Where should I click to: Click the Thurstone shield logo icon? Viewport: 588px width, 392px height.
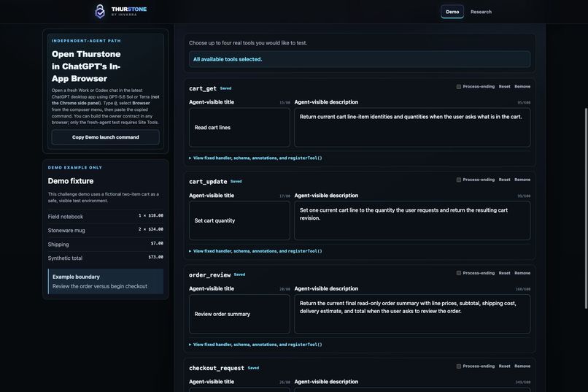pos(100,11)
